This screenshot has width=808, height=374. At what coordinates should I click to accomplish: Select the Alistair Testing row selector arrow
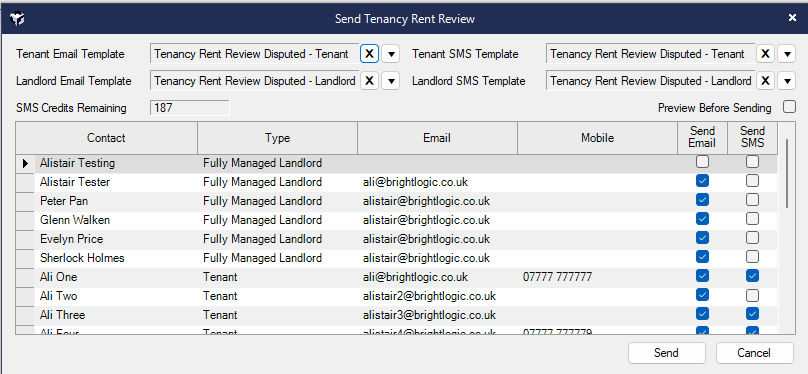pos(25,163)
